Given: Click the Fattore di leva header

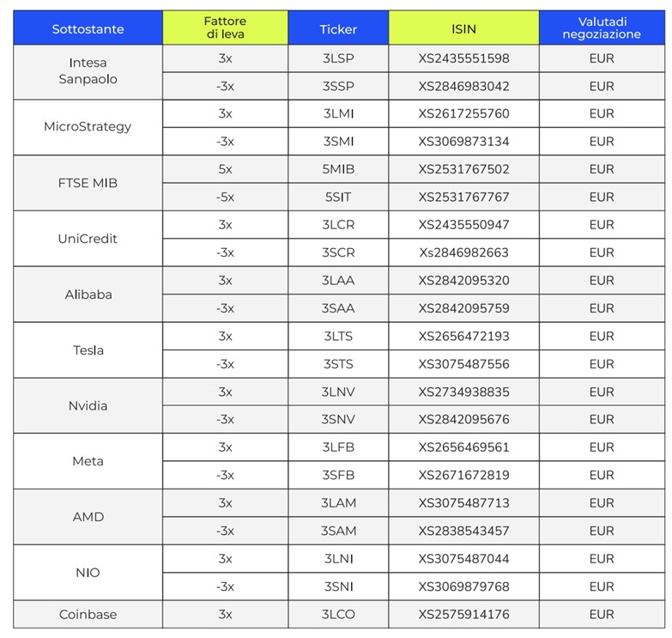Looking at the screenshot, I should click(225, 27).
